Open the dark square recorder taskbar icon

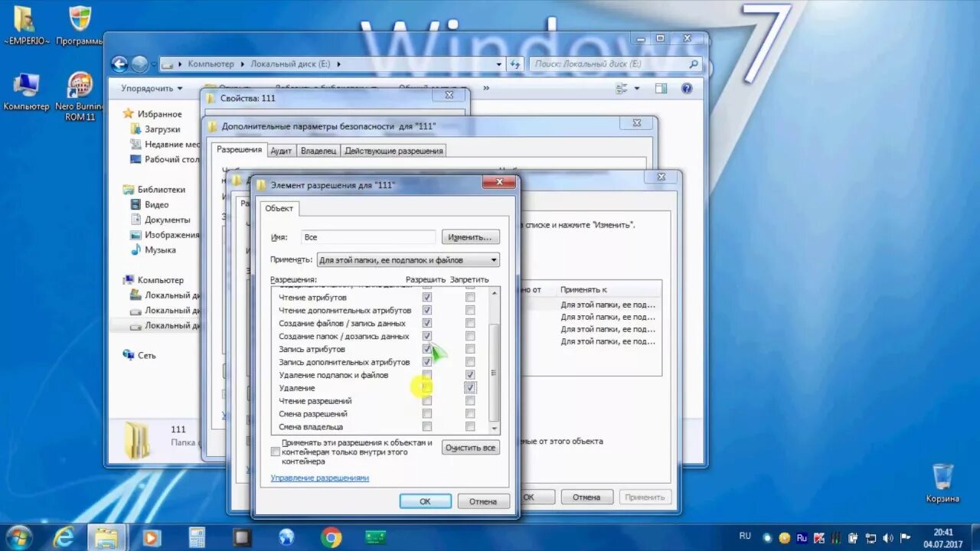point(242,538)
